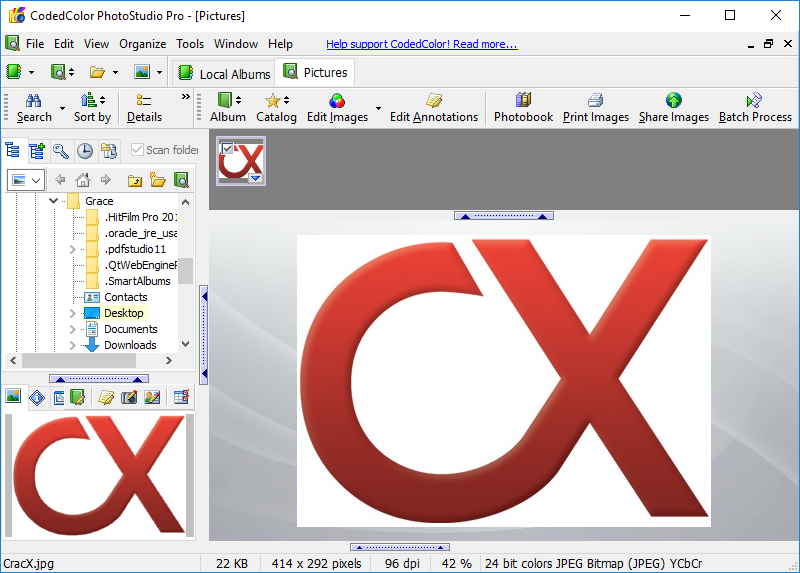Open the File menu

[x=35, y=44]
